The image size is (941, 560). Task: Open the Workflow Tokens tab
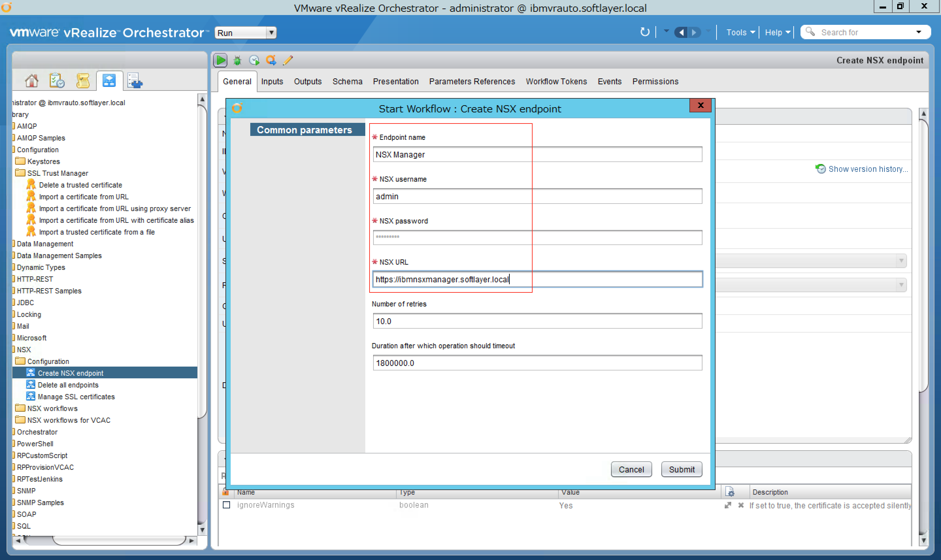click(x=556, y=81)
